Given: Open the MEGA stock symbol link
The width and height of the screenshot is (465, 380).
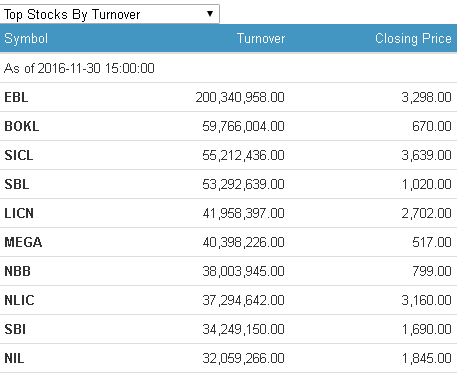Looking at the screenshot, I should click(x=23, y=242).
